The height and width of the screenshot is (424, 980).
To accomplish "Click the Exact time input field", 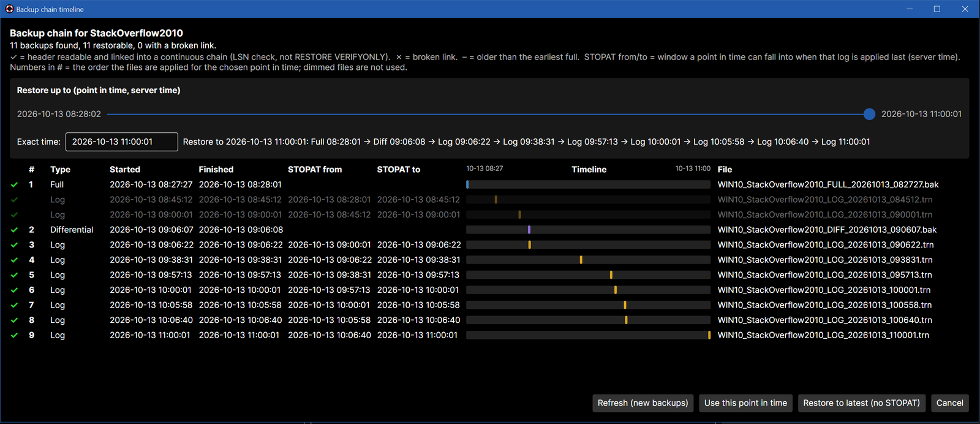I will (122, 142).
